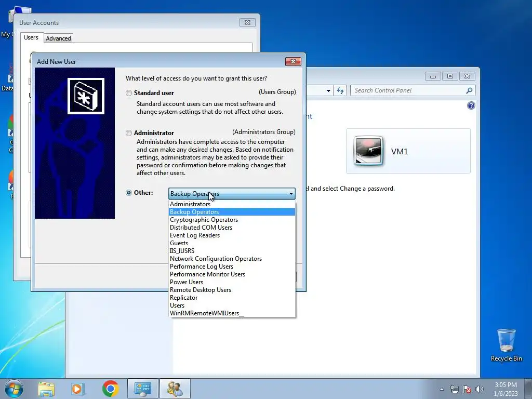Close the User Accounts window
The height and width of the screenshot is (399, 532).
point(247,23)
